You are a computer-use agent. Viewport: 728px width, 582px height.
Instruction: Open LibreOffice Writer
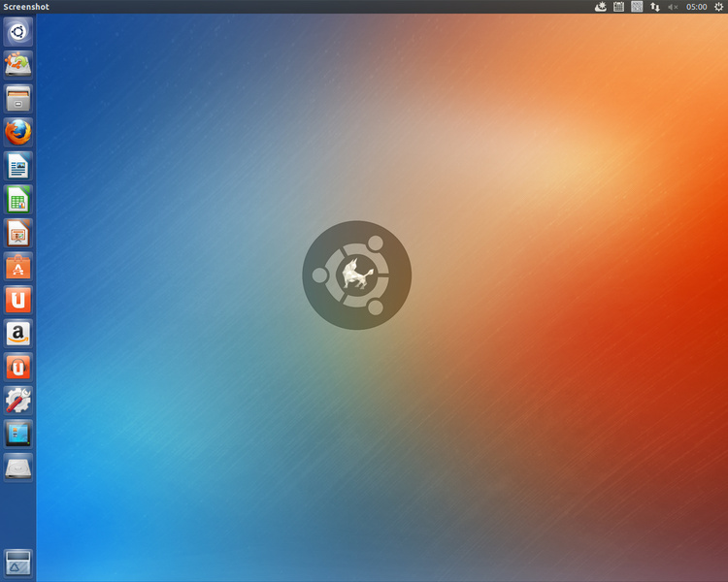[x=18, y=166]
